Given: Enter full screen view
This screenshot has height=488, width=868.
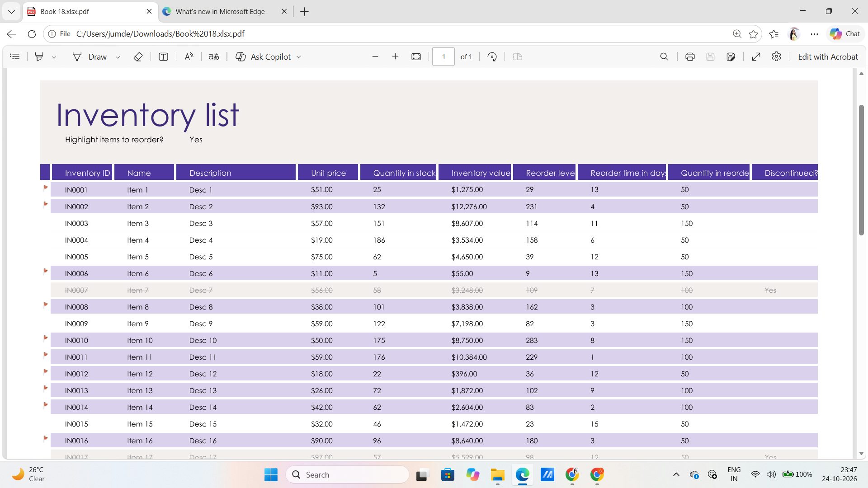Looking at the screenshot, I should (x=756, y=56).
